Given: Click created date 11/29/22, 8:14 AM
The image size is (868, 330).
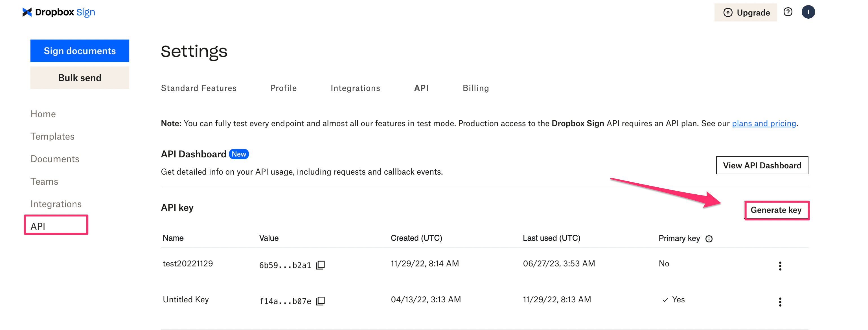Looking at the screenshot, I should click(425, 264).
